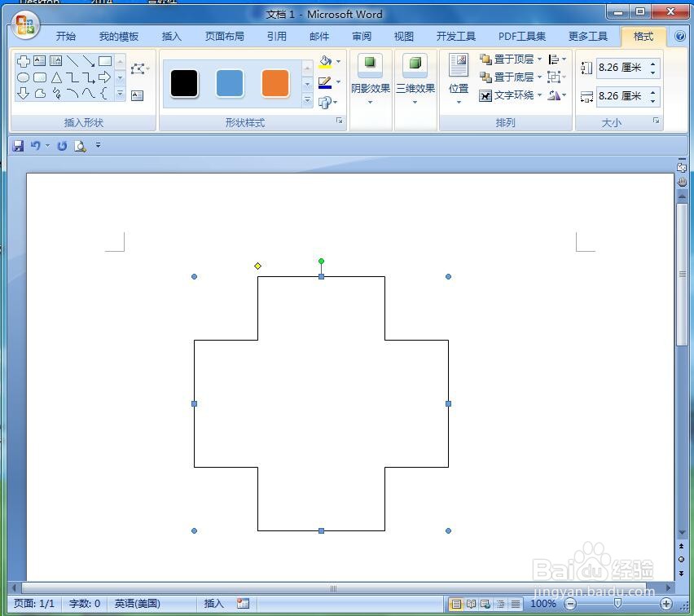Choose the arc shape
Screen dimensions: 694x616
click(72, 94)
